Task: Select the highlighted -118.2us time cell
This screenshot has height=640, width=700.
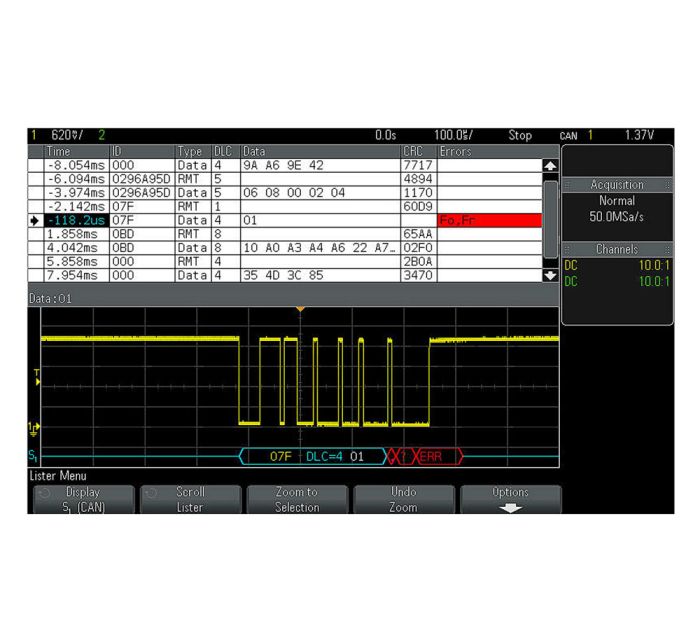Action: (76, 220)
